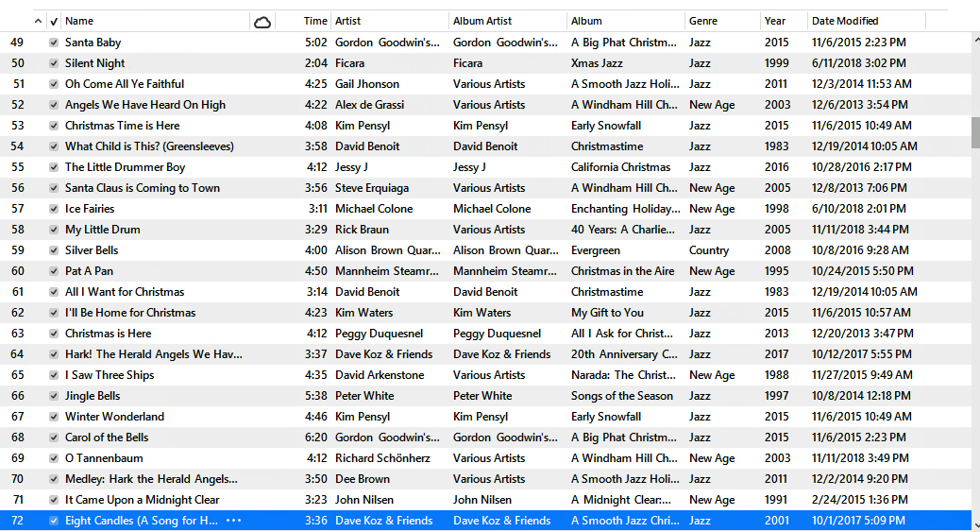This screenshot has height=532, width=980.
Task: Click the vertical scrollbar thumb
Action: [x=975, y=132]
